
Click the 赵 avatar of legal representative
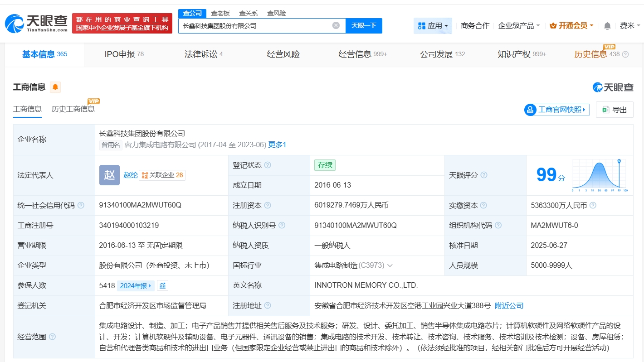pyautogui.click(x=109, y=175)
